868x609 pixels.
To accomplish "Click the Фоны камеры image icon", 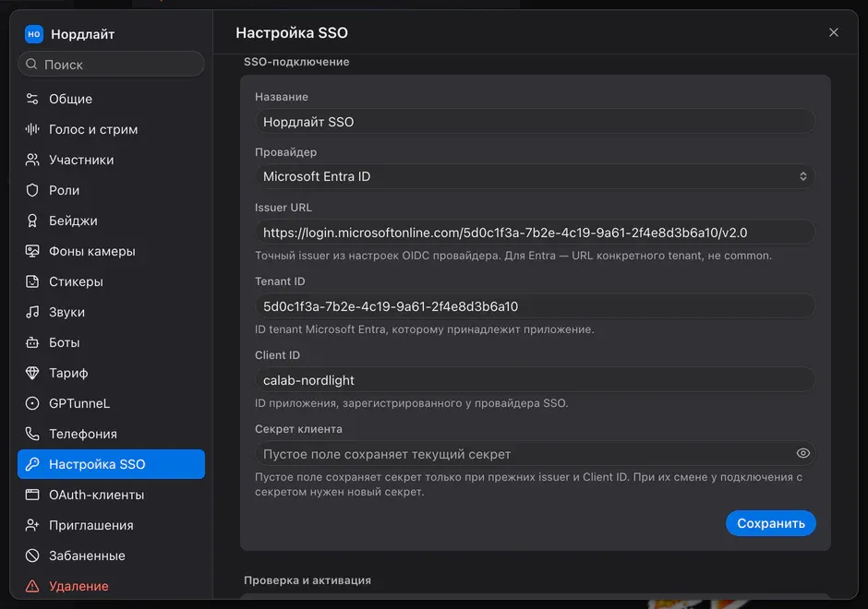I will point(32,251).
